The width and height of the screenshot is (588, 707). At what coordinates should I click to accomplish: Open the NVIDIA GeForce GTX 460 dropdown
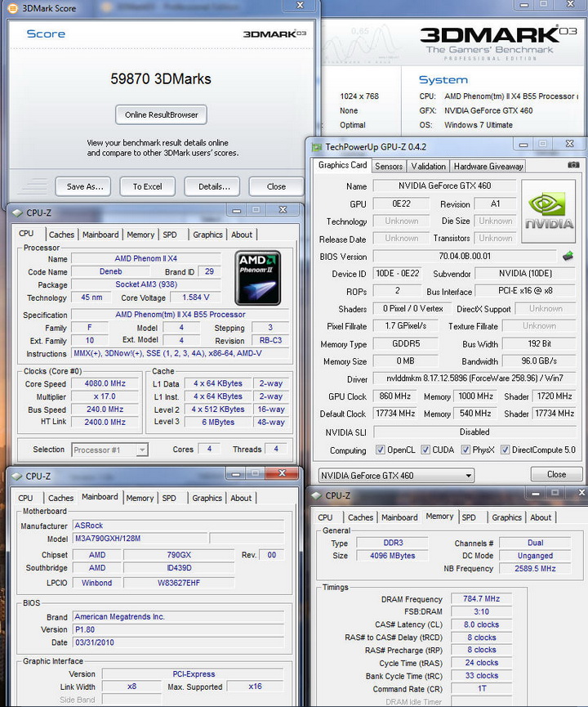point(396,475)
